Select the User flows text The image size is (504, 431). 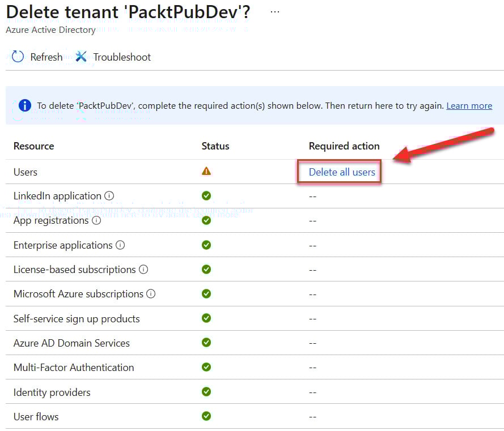36,416
